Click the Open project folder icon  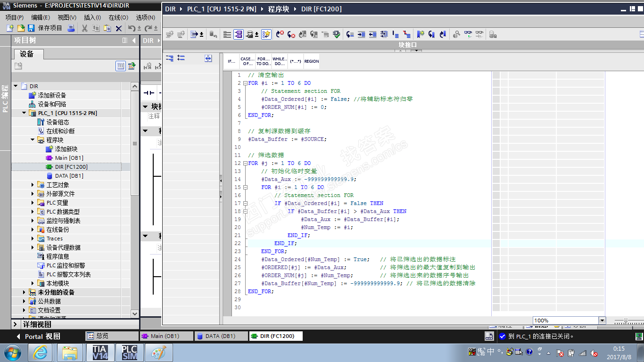(x=21, y=28)
